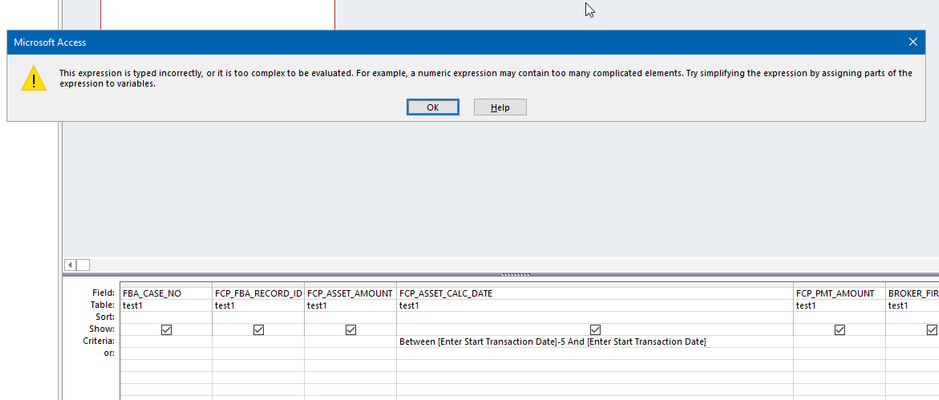Click the Show row label
939x400 pixels.
[x=103, y=329]
